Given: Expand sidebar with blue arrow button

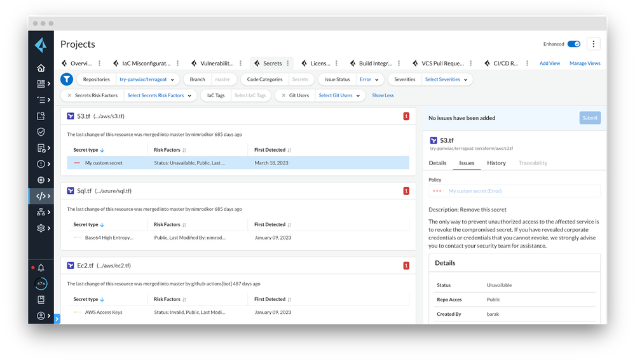Looking at the screenshot, I should point(57,319).
